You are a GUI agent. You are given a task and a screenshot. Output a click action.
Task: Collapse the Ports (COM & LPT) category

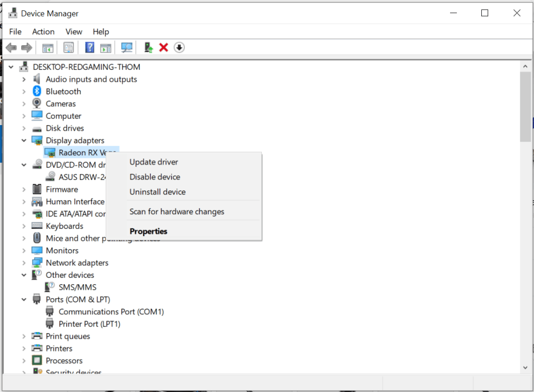tap(24, 300)
